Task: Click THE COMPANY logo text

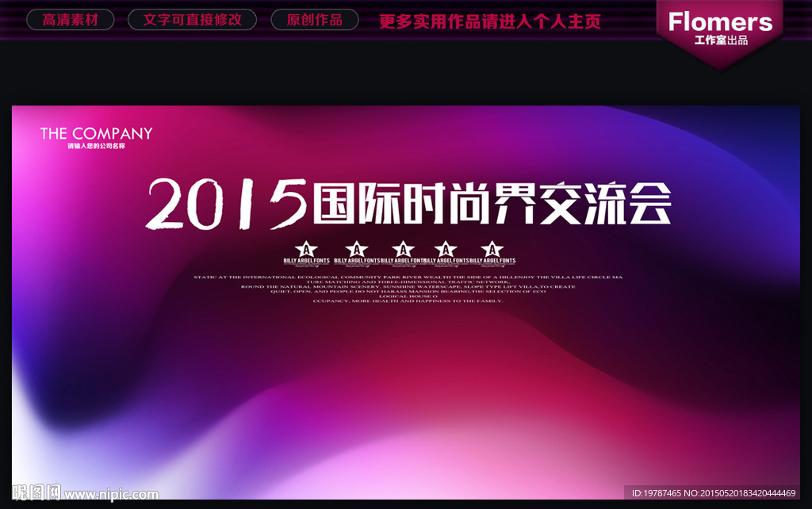Action: [96, 134]
